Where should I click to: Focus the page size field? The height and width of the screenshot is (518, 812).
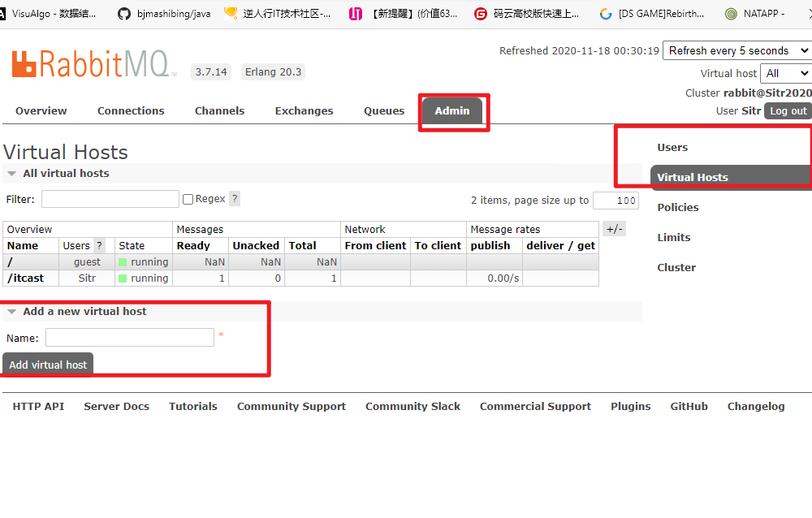pyautogui.click(x=615, y=201)
